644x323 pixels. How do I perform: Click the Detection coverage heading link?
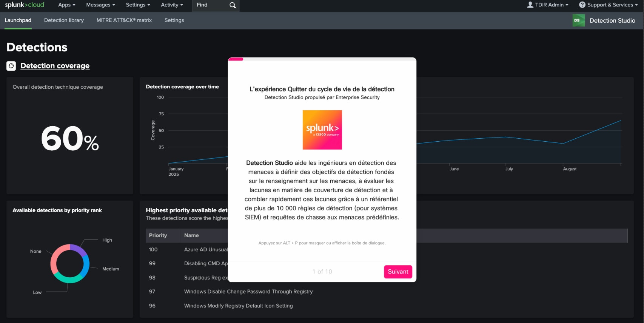(55, 66)
